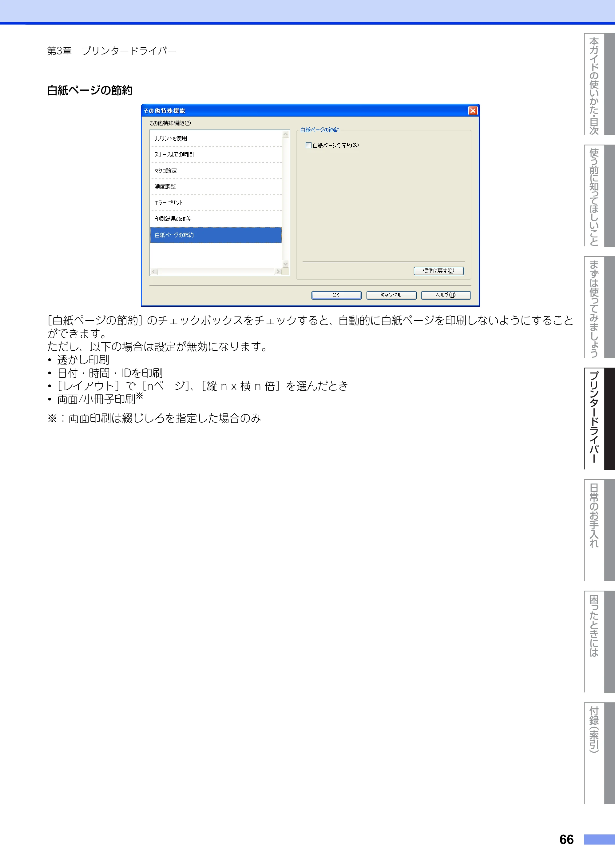Click list scroll-up arrow

click(286, 135)
